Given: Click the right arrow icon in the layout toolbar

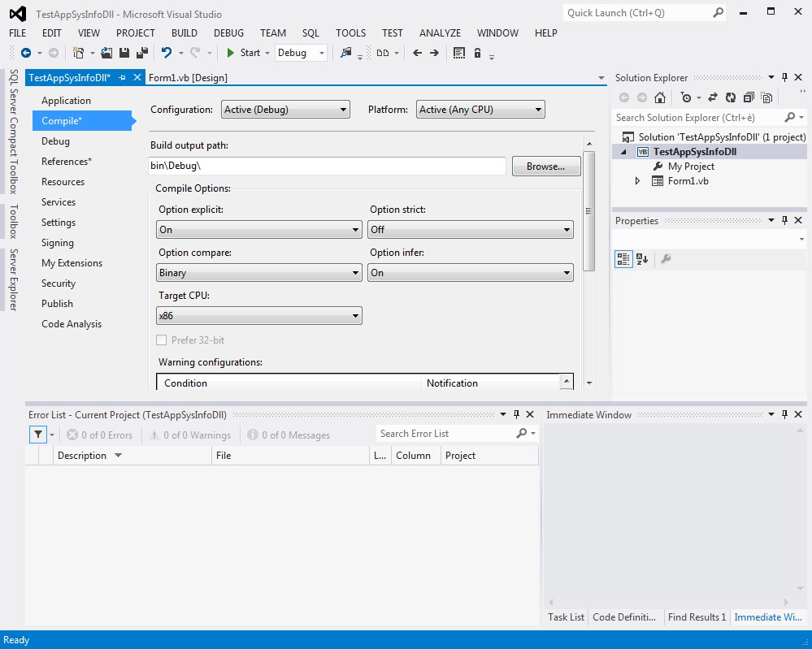Looking at the screenshot, I should 435,53.
